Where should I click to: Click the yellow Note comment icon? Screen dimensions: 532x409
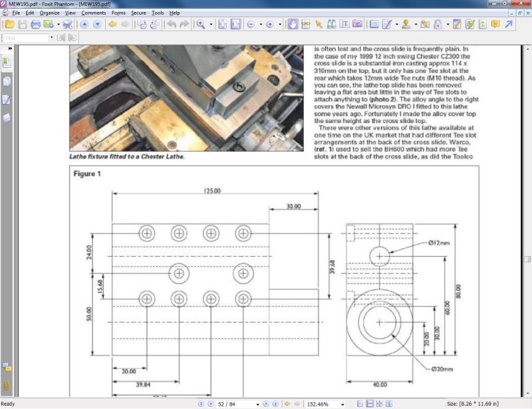(x=495, y=25)
